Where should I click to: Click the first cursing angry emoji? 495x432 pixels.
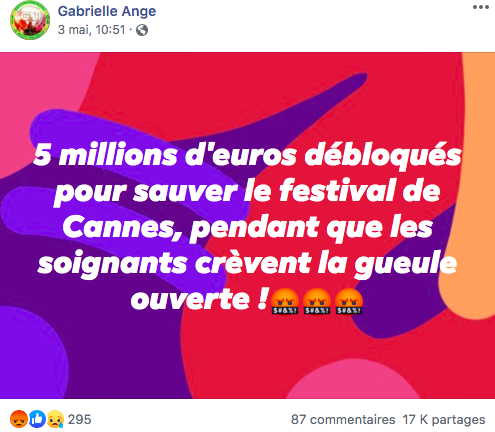coord(285,301)
